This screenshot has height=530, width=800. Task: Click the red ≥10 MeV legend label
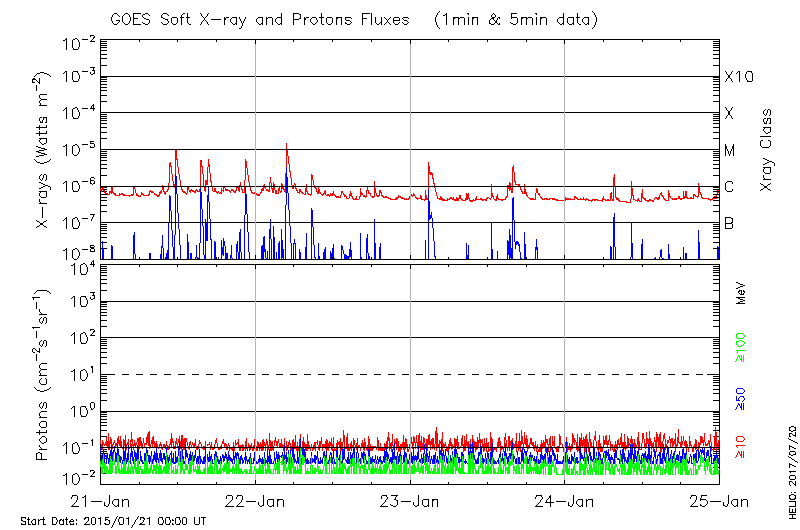click(x=742, y=447)
